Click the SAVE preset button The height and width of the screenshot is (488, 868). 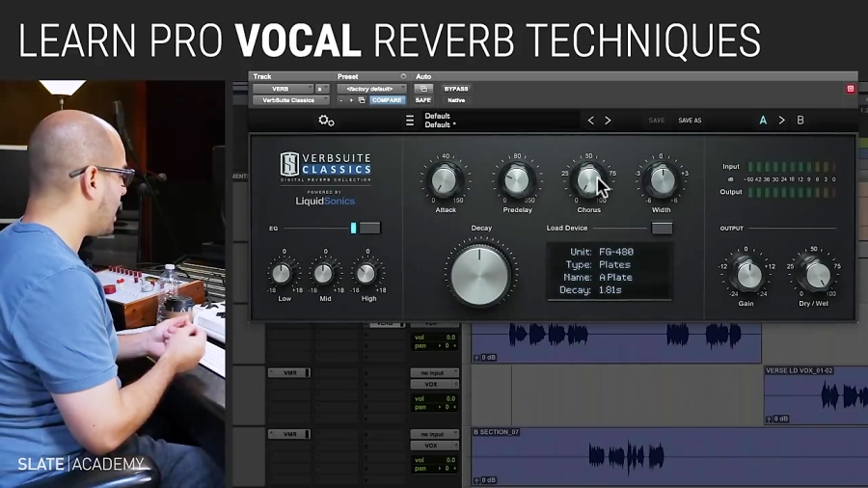(657, 120)
